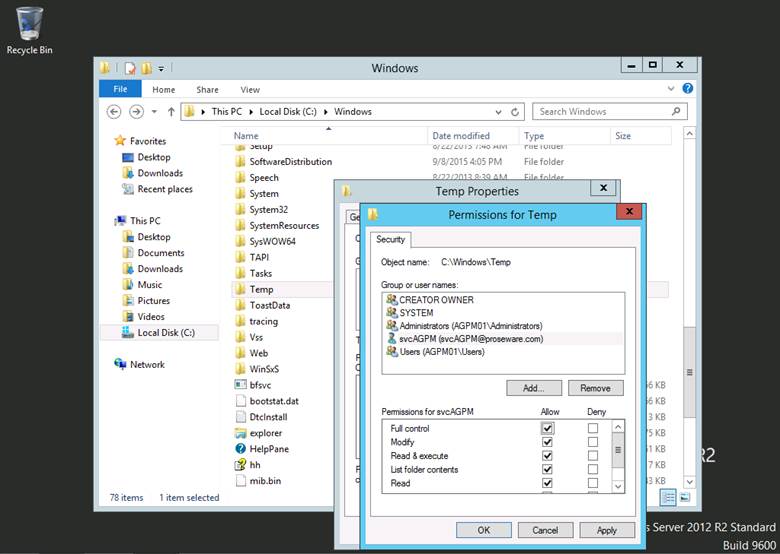The height and width of the screenshot is (554, 780).
Task: Expand the address bar history dropdown
Action: 498,112
